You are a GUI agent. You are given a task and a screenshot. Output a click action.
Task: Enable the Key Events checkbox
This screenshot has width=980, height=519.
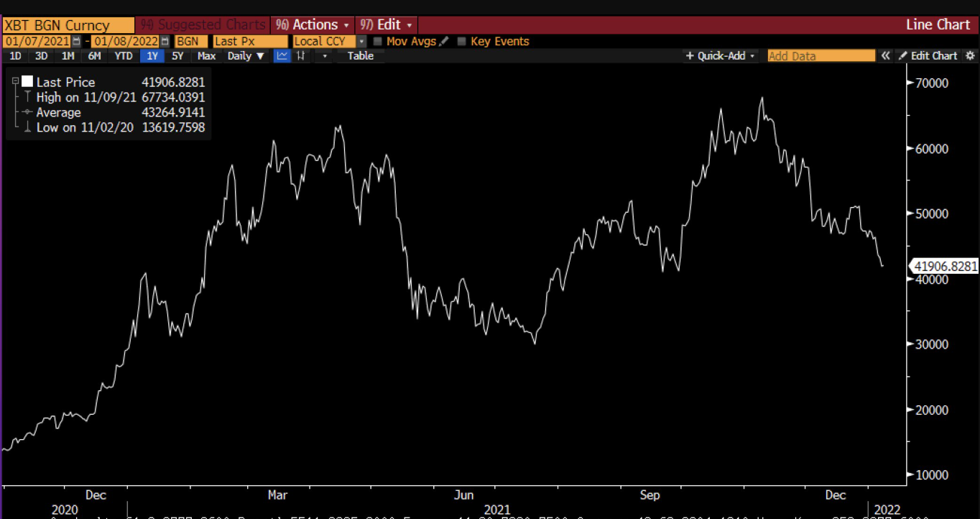pos(461,41)
